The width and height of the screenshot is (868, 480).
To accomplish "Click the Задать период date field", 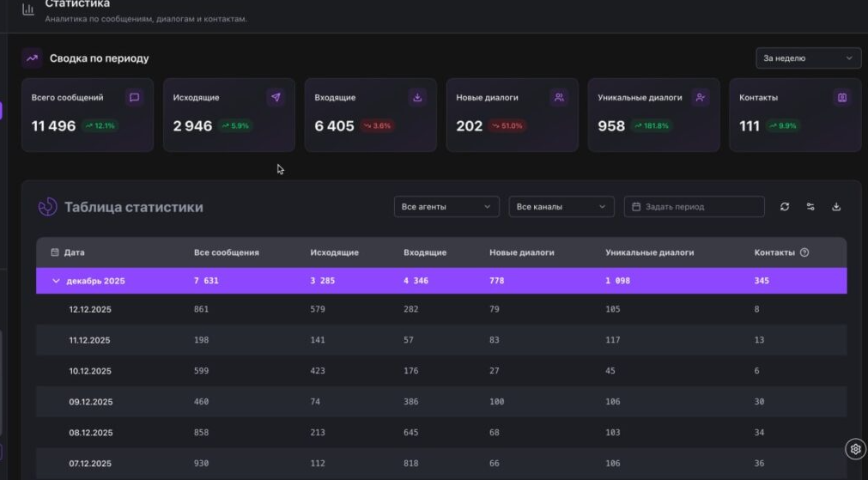I will tap(694, 207).
